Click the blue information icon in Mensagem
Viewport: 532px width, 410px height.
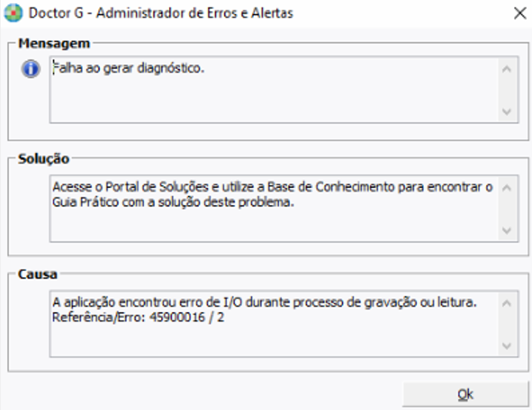click(x=31, y=69)
